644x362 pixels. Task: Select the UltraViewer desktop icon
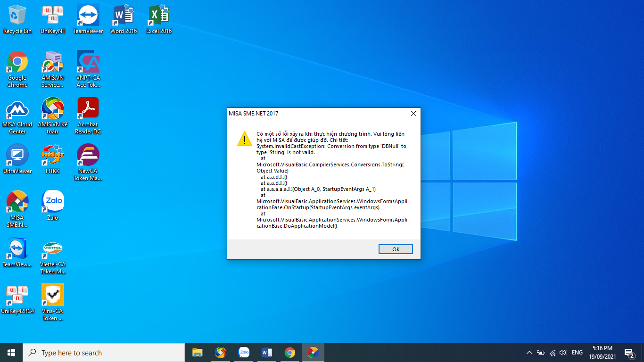(x=17, y=159)
